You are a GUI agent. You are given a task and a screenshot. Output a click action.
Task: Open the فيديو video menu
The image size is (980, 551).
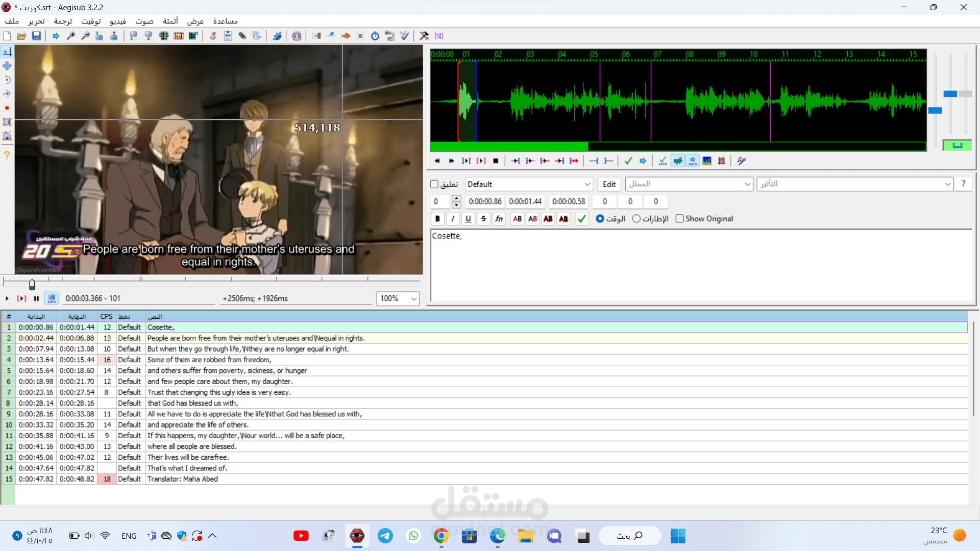pyautogui.click(x=117, y=21)
